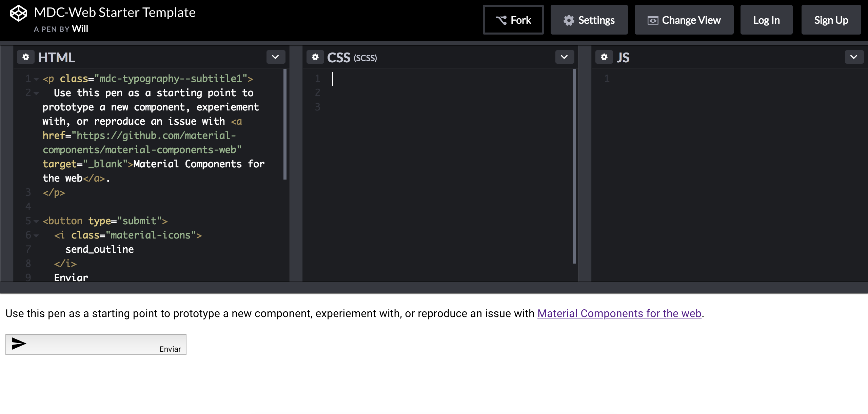Select the Log In option

click(x=766, y=20)
